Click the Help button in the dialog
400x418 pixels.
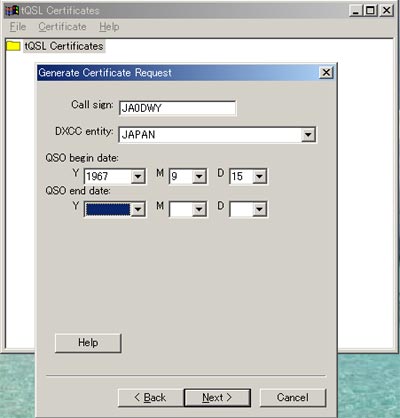pyautogui.click(x=88, y=343)
